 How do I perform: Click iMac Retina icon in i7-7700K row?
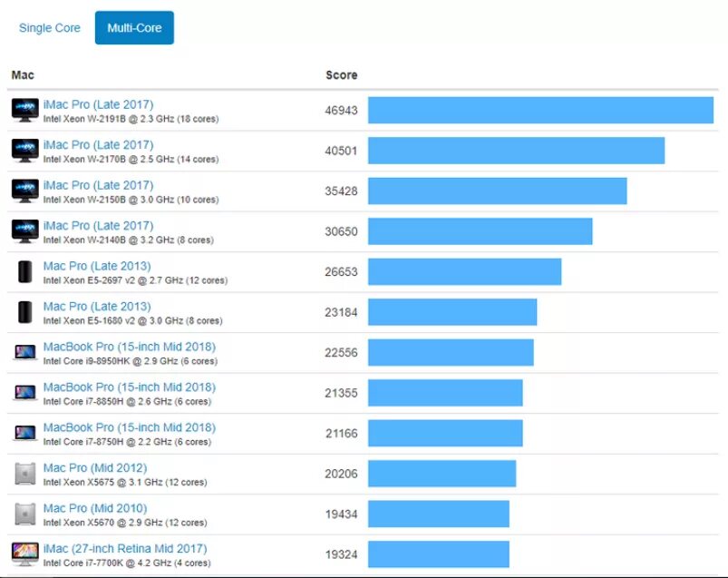[x=25, y=554]
